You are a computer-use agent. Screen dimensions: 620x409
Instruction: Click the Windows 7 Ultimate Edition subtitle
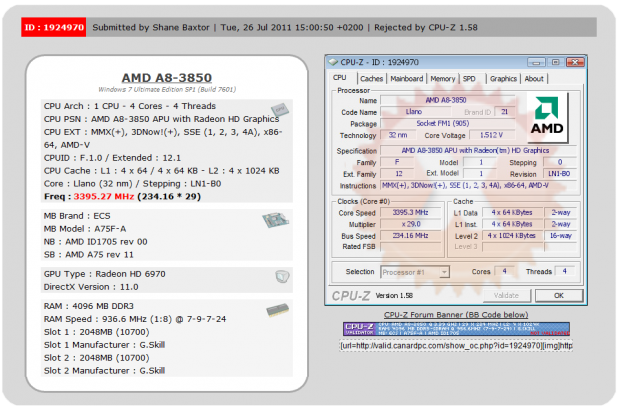[167, 89]
